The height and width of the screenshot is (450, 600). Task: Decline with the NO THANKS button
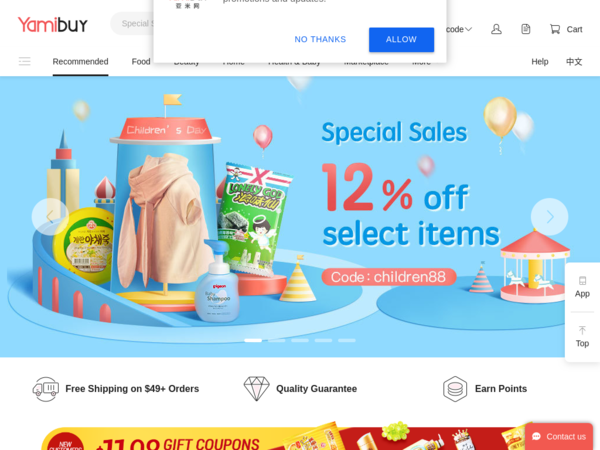click(320, 39)
